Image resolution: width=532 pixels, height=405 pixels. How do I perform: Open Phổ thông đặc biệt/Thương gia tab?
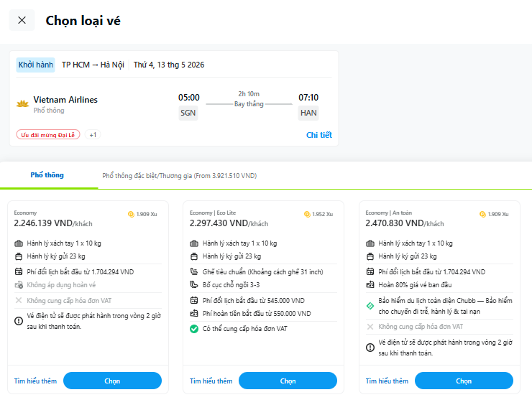(179, 175)
